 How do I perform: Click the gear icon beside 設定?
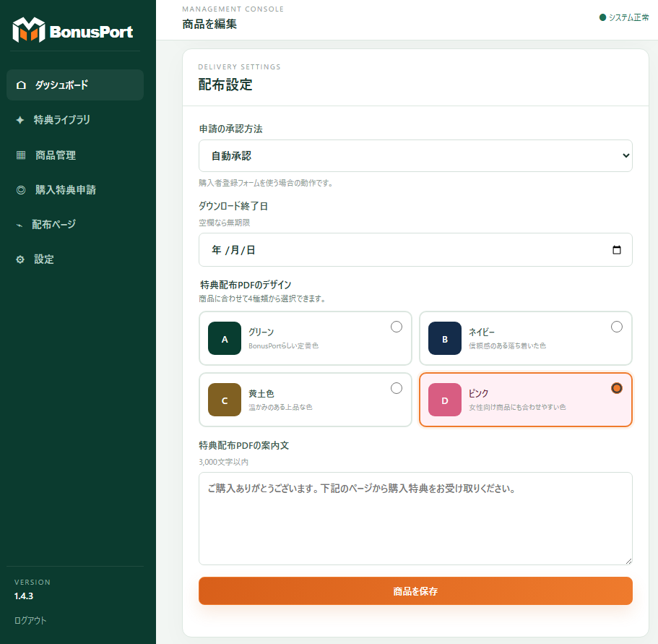[20, 259]
